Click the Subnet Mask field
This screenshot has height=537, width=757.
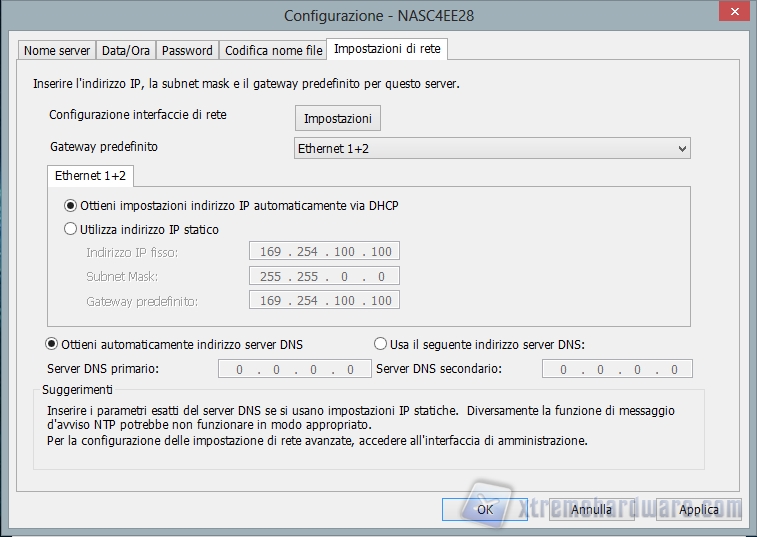pos(324,276)
